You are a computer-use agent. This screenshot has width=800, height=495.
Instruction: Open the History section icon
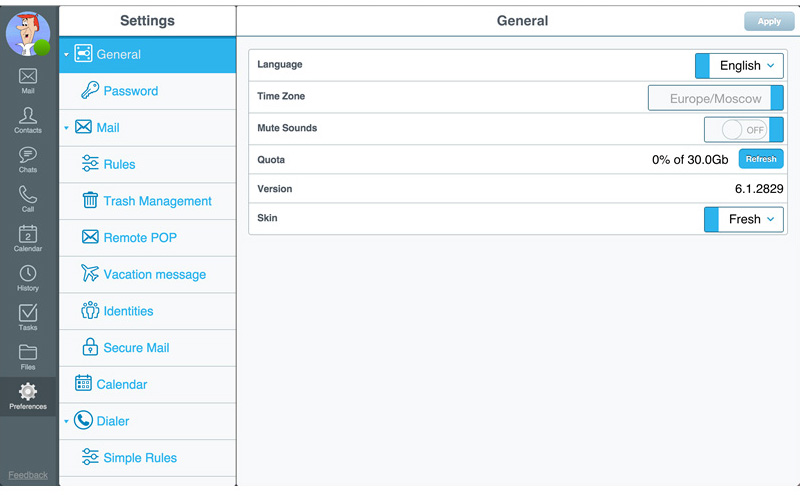click(28, 277)
